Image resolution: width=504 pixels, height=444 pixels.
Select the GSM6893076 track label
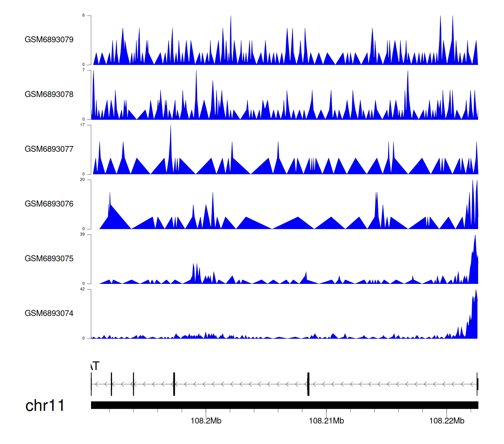(49, 204)
